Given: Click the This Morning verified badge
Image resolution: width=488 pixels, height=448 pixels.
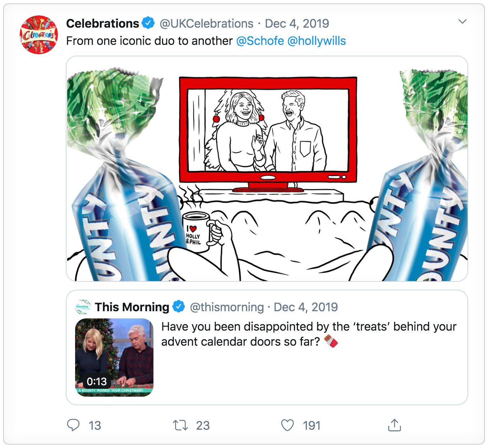Looking at the screenshot, I should [x=179, y=307].
